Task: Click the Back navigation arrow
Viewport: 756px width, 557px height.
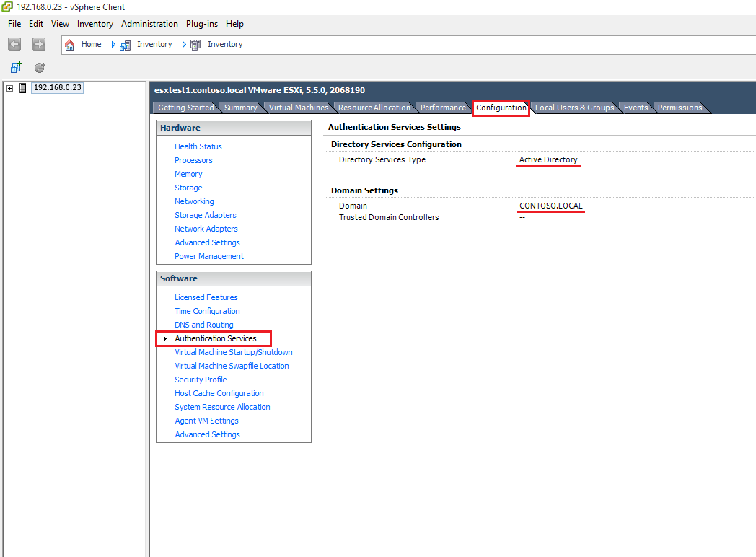Action: click(14, 45)
